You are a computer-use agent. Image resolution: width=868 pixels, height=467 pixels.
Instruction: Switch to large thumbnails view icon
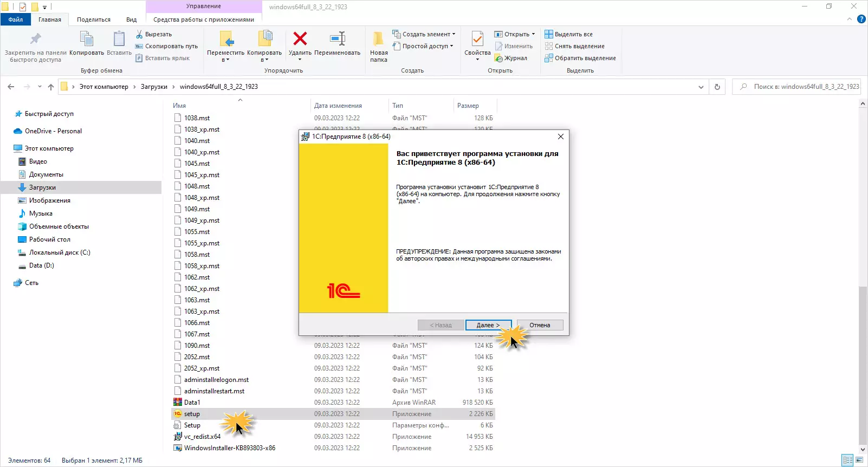859,460
